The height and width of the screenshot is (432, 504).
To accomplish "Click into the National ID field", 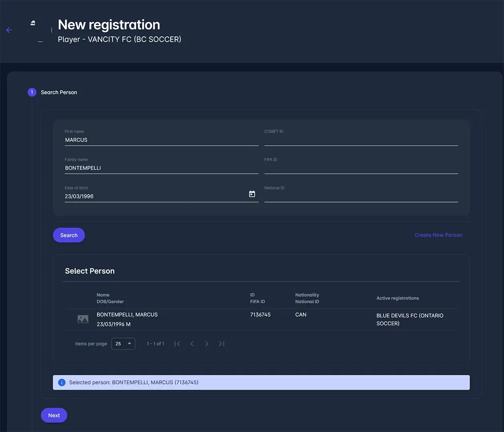I will pos(361,196).
